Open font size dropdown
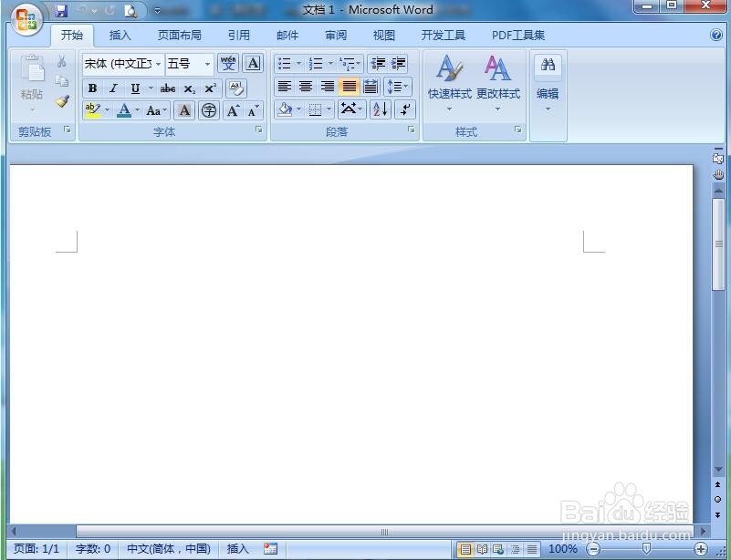This screenshot has height=560, width=731. (207, 63)
